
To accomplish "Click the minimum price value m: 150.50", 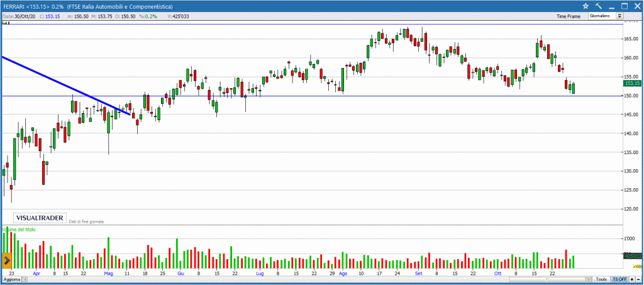I will tap(78, 16).
